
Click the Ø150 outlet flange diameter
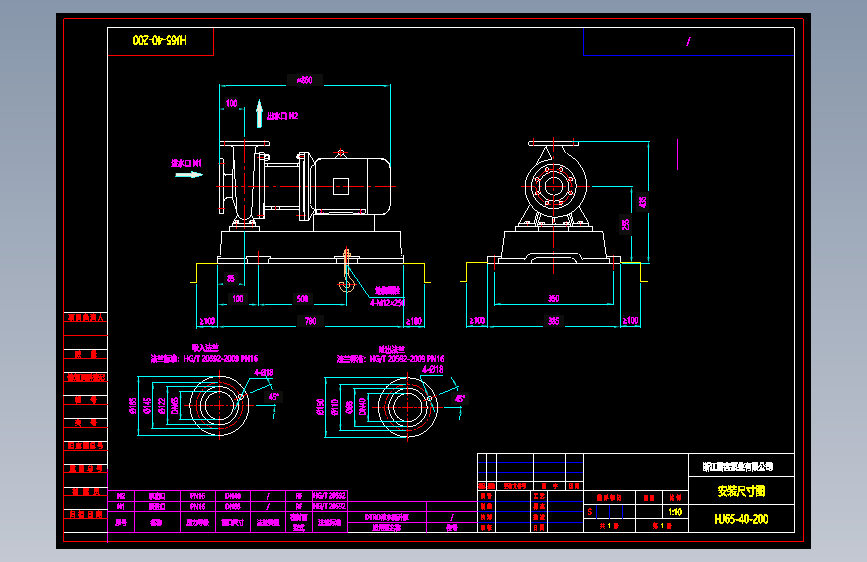(320, 407)
